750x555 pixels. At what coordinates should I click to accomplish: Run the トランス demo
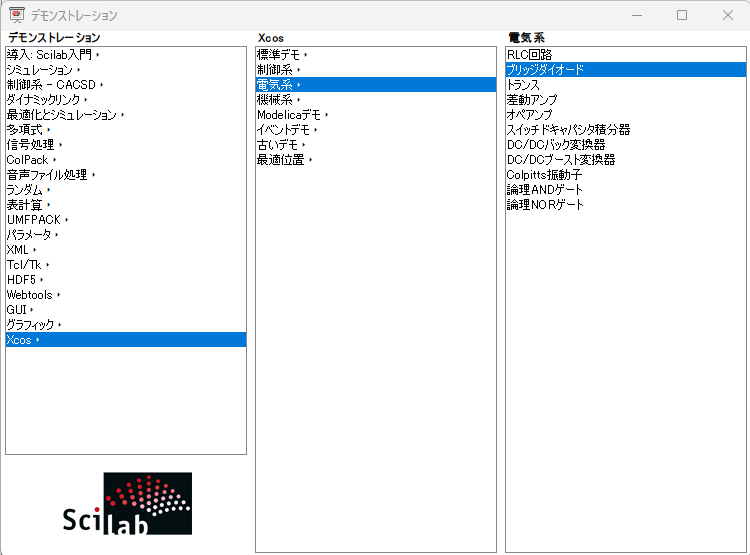pyautogui.click(x=626, y=85)
